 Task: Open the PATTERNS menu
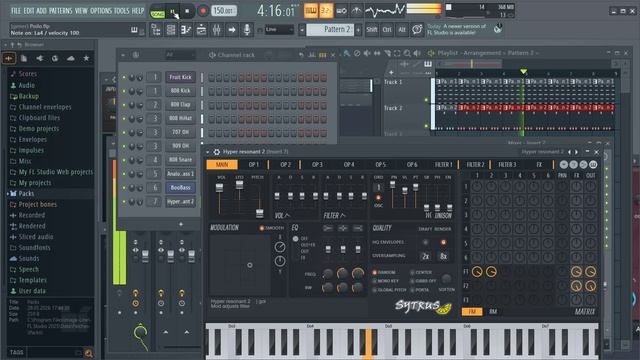click(60, 11)
